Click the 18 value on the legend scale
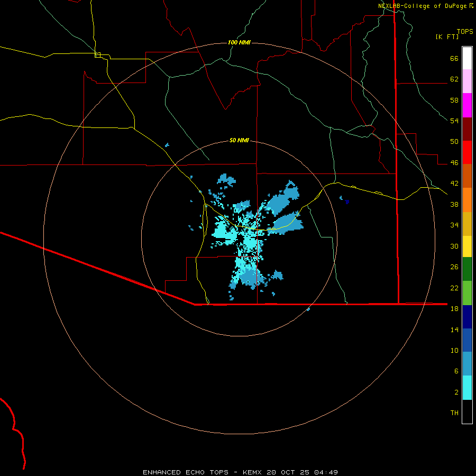Image resolution: width=476 pixels, height=476 pixels. [454, 309]
